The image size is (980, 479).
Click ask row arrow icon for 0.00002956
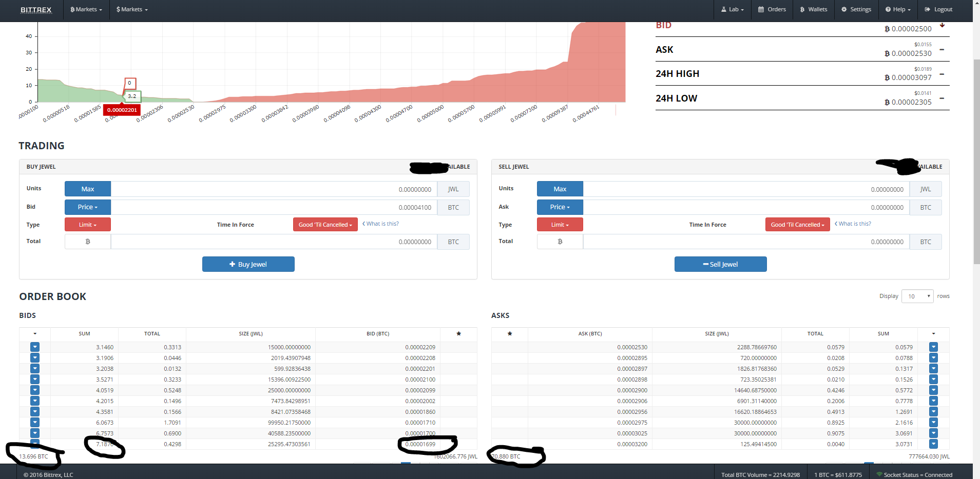933,412
